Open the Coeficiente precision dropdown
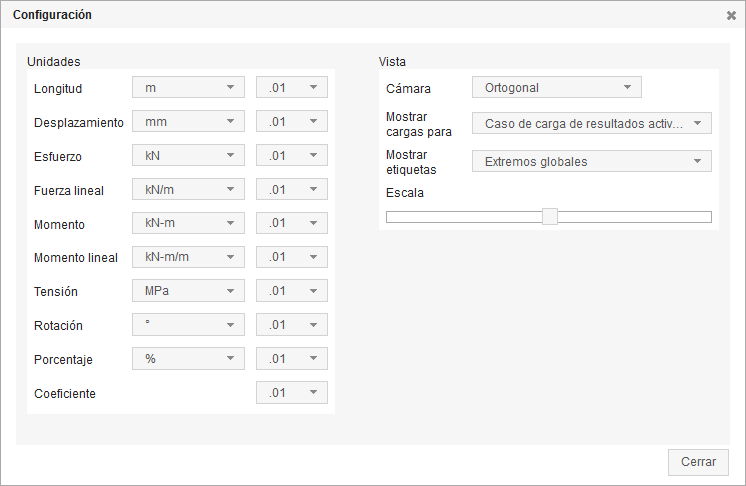 (292, 393)
